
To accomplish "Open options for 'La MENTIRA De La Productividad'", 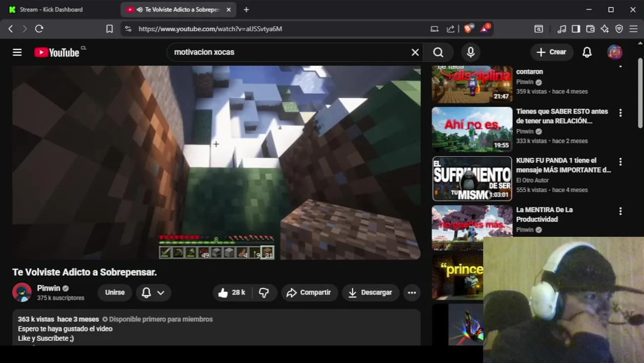I will click(620, 211).
